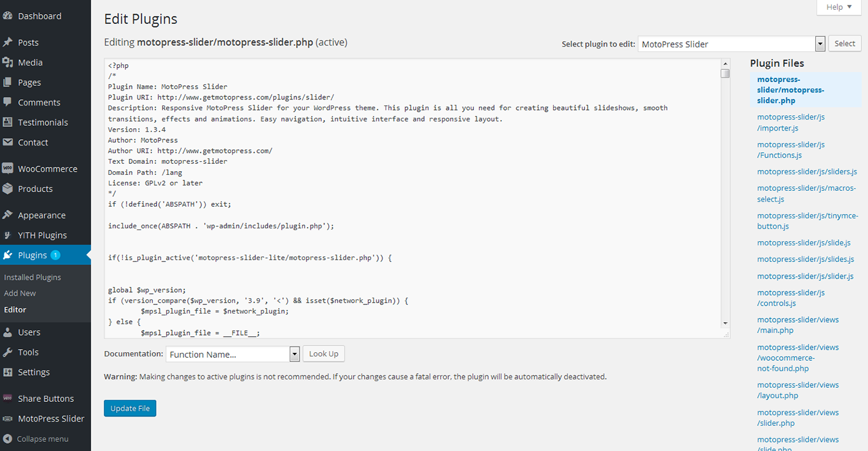
Task: Click the Appearance paintbrush icon
Action: pos(8,215)
